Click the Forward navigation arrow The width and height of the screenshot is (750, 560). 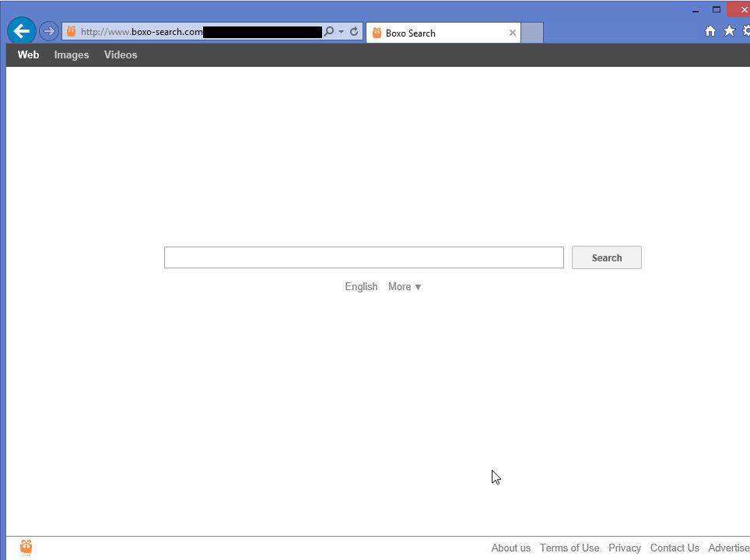tap(48, 31)
